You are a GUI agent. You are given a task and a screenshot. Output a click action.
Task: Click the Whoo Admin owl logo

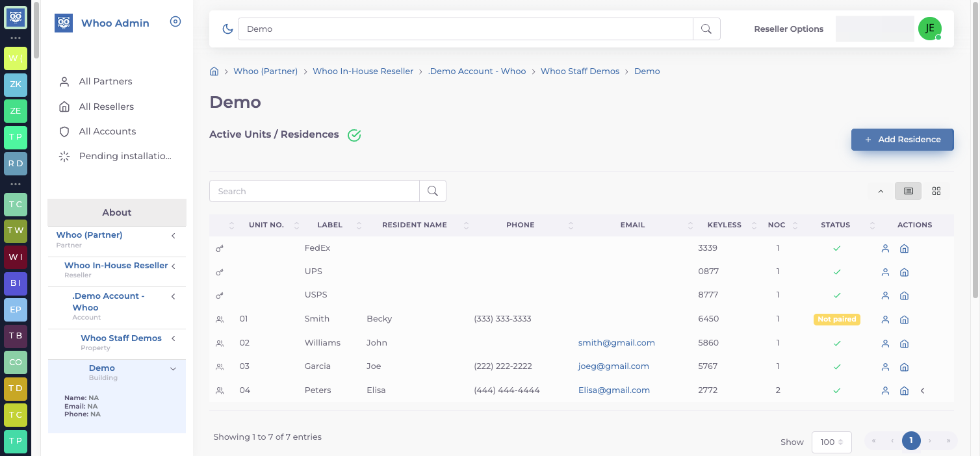click(64, 23)
